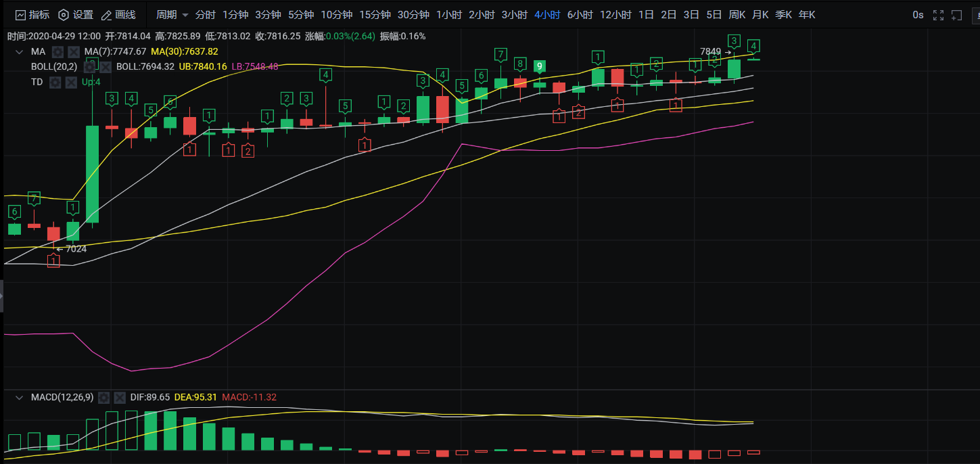Click the TD Up:4 label
The width and height of the screenshot is (980, 464).
point(91,82)
